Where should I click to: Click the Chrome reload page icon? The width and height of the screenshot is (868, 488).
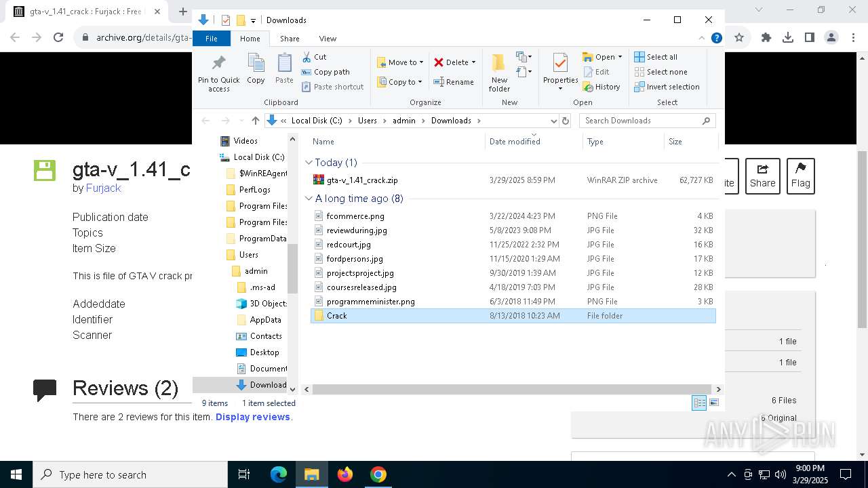[58, 38]
